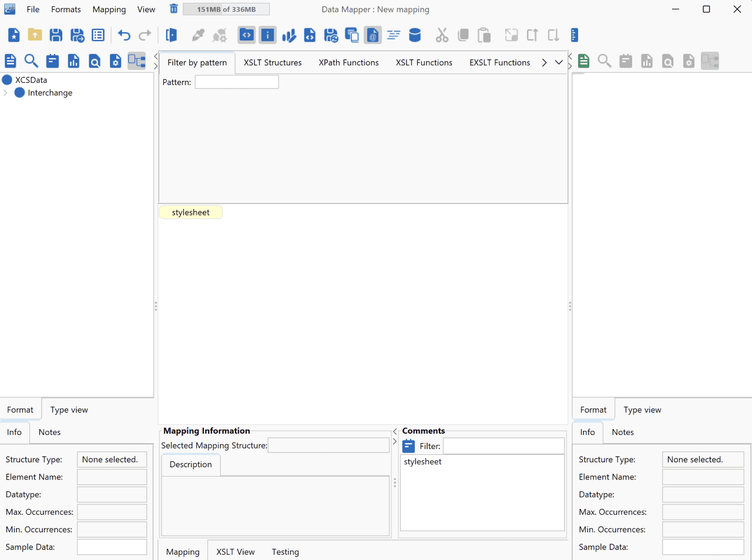This screenshot has width=752, height=560.
Task: Click the text alignment lines toolbar icon
Action: (x=394, y=35)
